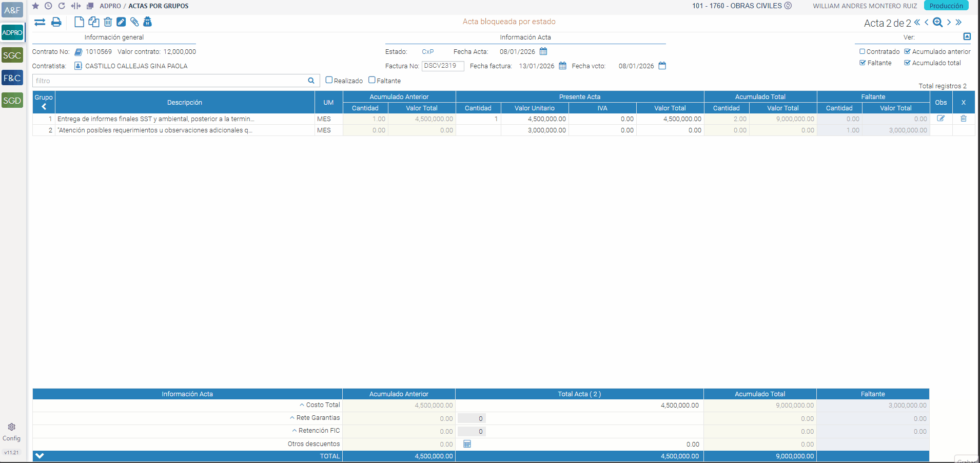Uncheck Acumulado total view checkbox
980x463 pixels.
coord(907,63)
